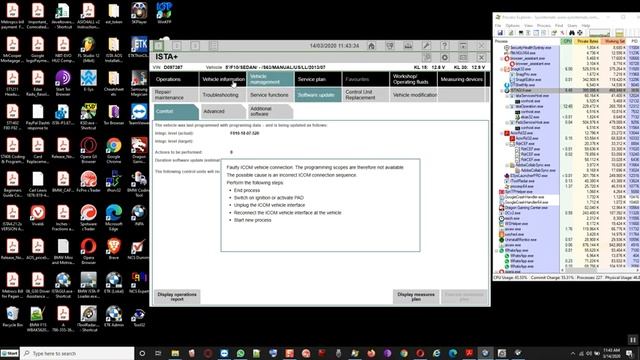Open NCS Expert desktop shortcut
This screenshot has height=360, width=640.
[139, 284]
